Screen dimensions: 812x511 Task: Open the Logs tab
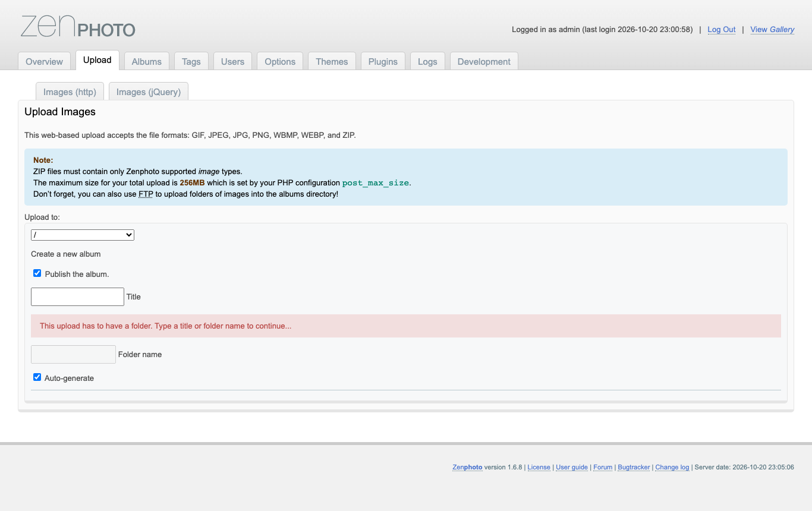pyautogui.click(x=427, y=61)
